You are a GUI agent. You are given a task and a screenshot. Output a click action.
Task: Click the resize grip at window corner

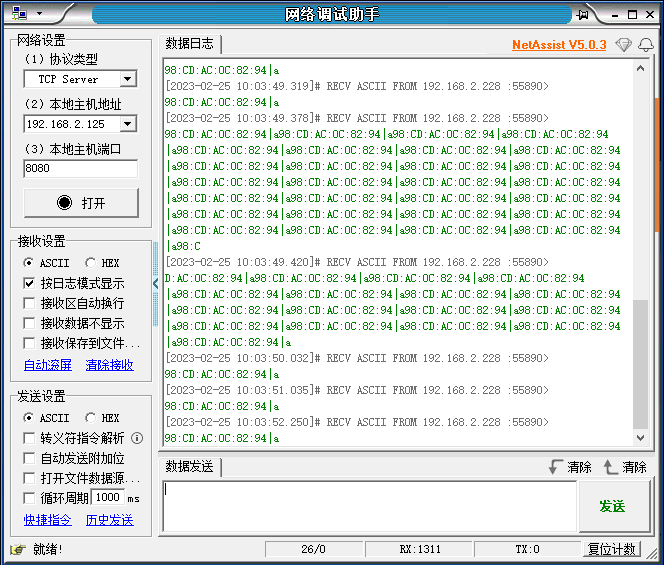pos(653,553)
